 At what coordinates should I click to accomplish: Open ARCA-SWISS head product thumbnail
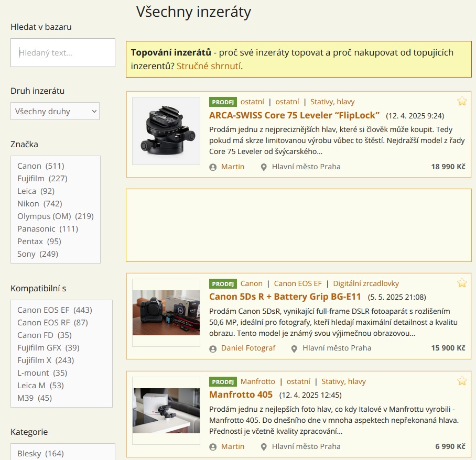click(166, 131)
